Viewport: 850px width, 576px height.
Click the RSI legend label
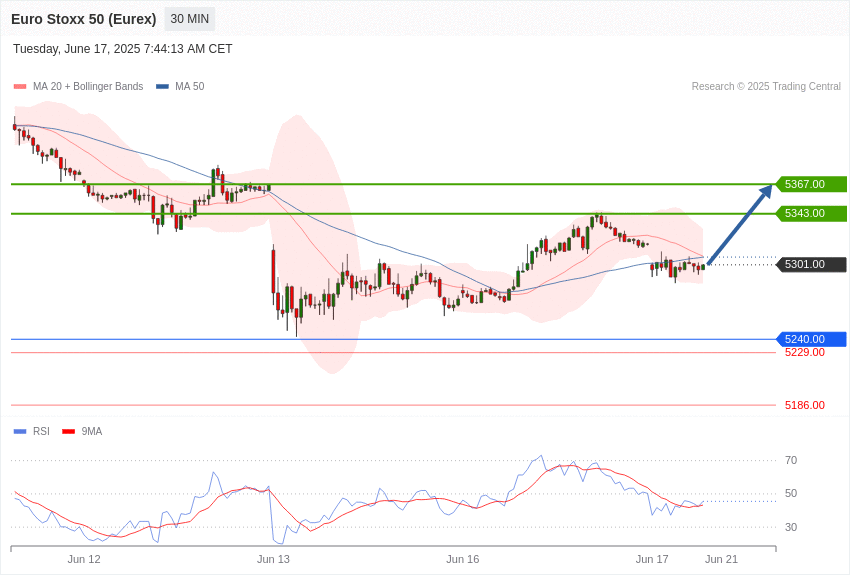41,431
